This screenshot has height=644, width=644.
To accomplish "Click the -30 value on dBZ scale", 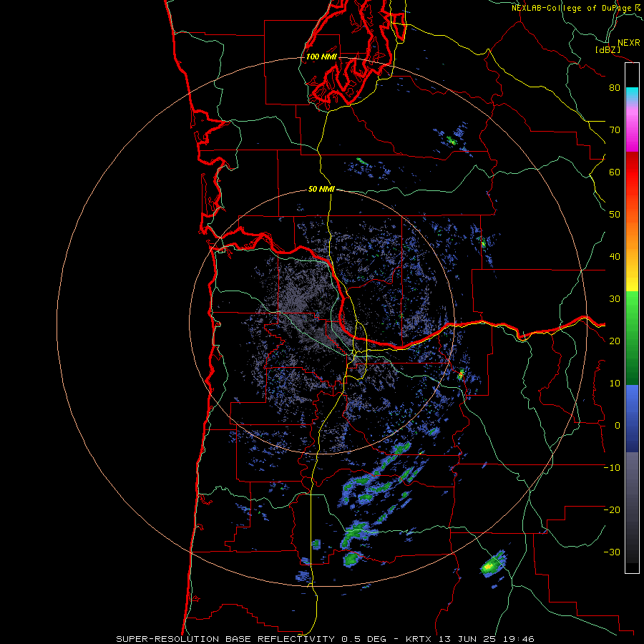I will coord(612,552).
